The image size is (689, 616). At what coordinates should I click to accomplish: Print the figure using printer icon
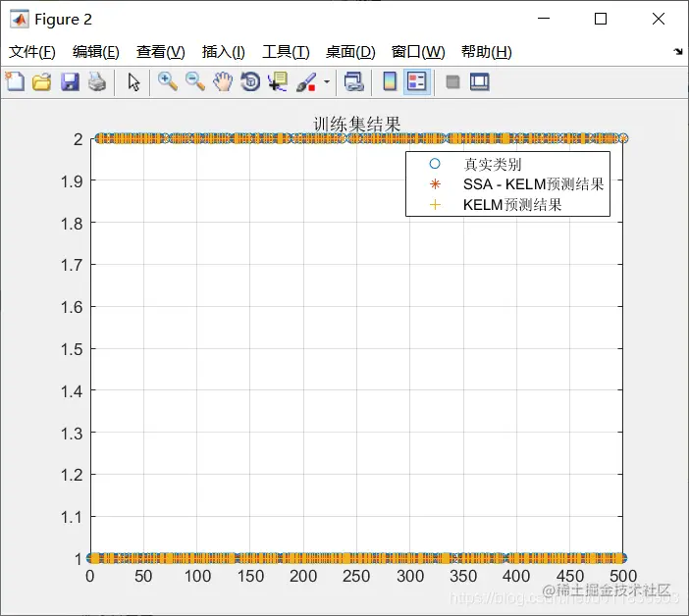click(x=97, y=82)
